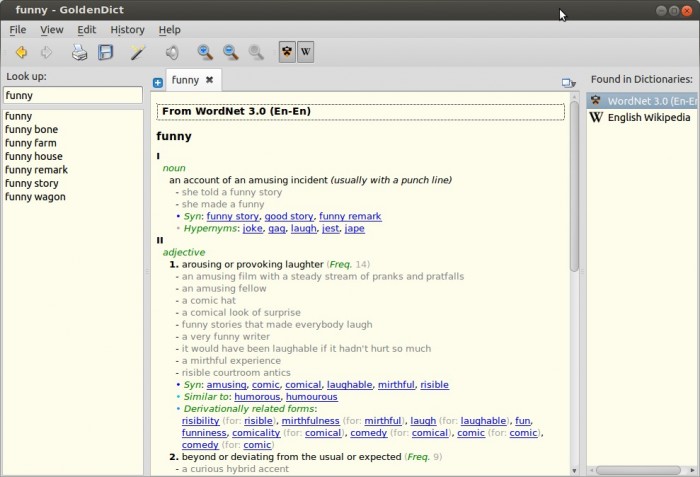Viewport: 700px width, 477px height.
Task: Click the scan popup wand icon
Action: click(x=137, y=52)
